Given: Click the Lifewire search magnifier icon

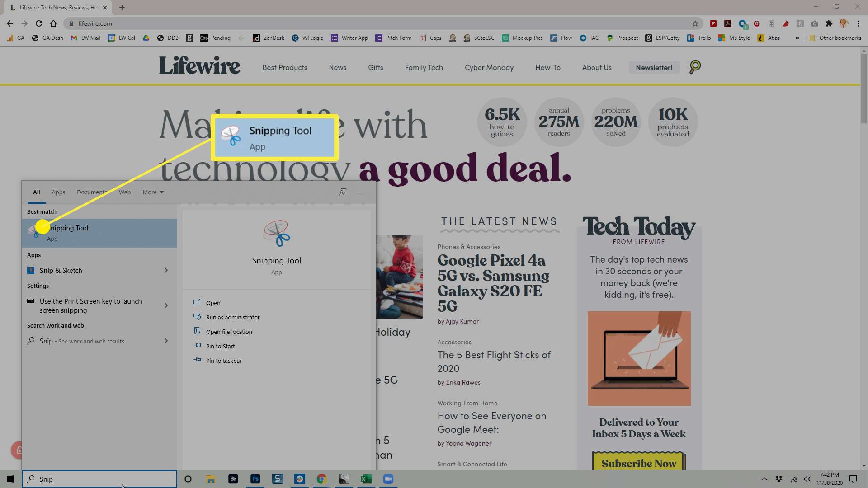Looking at the screenshot, I should point(695,67).
